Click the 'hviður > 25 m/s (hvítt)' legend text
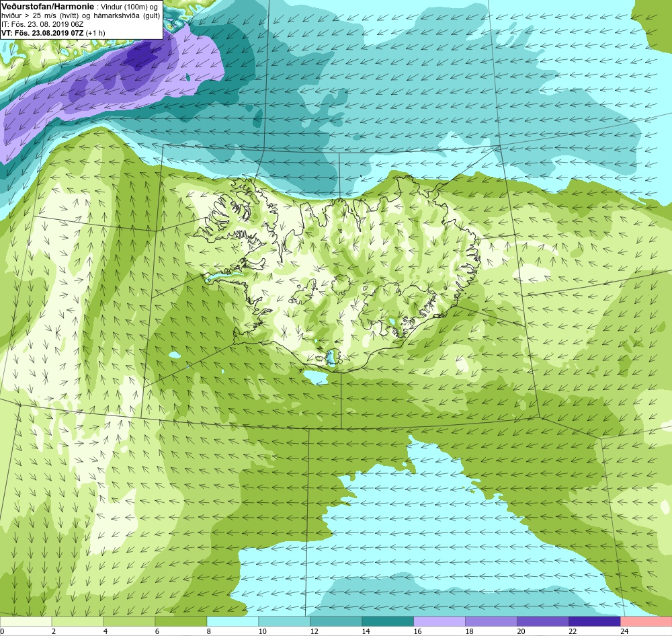The height and width of the screenshot is (636, 672). (x=39, y=15)
